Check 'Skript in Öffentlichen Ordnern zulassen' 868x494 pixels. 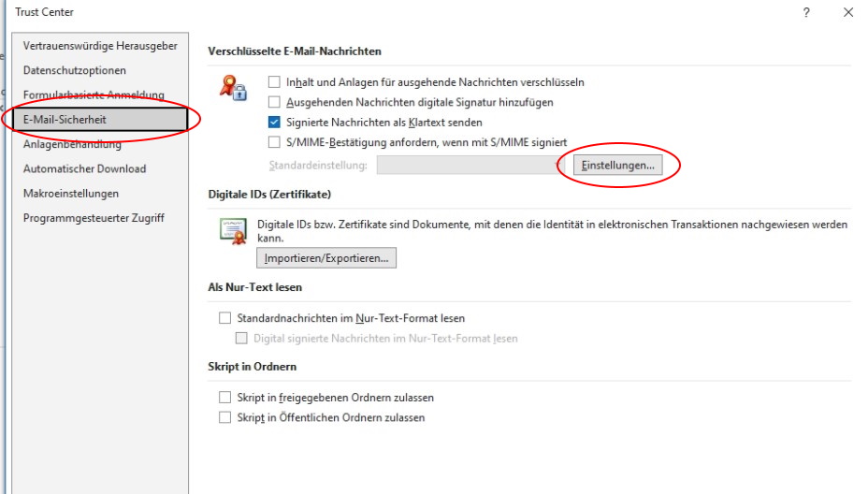click(x=224, y=417)
